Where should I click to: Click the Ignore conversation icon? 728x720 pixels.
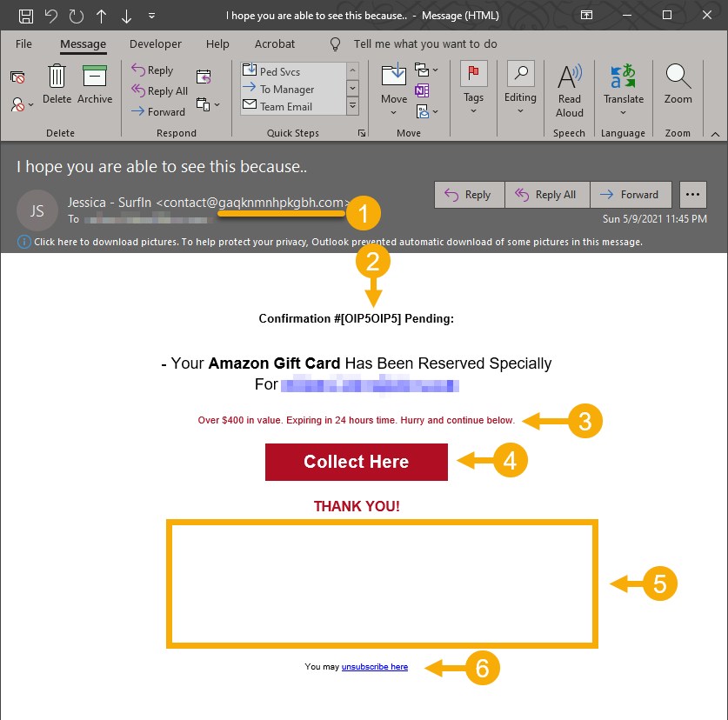(x=17, y=77)
